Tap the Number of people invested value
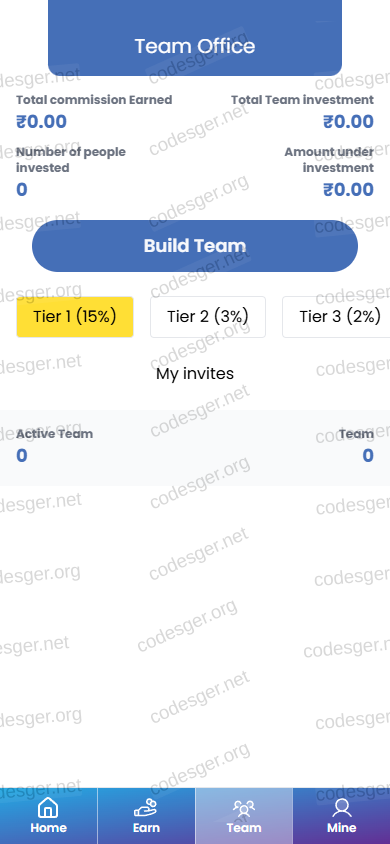 pos(22,190)
